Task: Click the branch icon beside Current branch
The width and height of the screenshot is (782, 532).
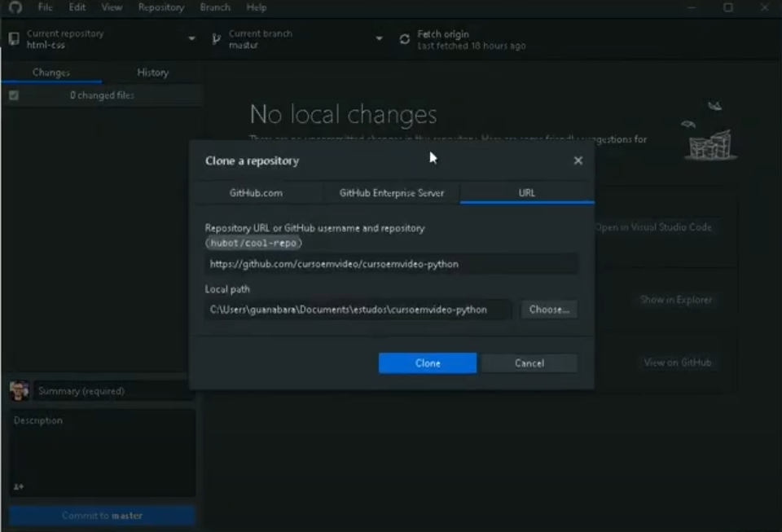Action: (216, 39)
